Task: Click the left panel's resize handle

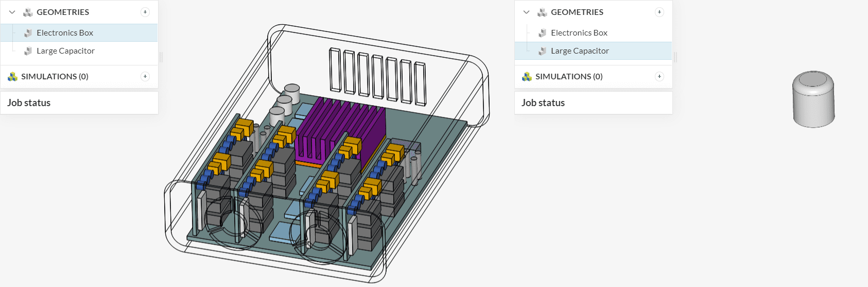Action: [x=161, y=57]
